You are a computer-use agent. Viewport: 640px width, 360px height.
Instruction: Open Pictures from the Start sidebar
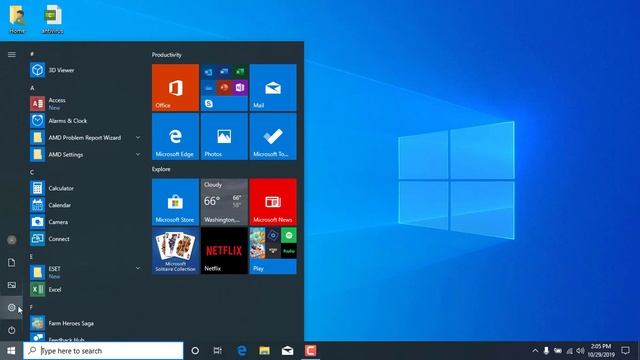click(x=11, y=285)
